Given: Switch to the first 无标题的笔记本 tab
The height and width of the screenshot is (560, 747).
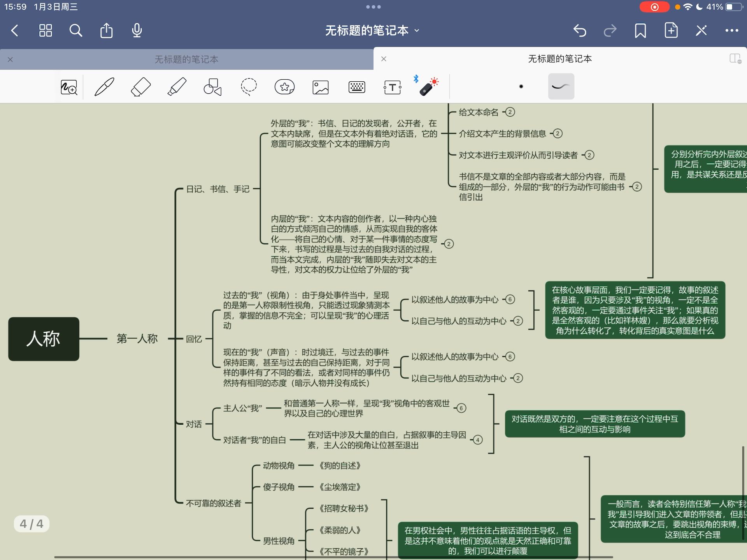Looking at the screenshot, I should [186, 59].
